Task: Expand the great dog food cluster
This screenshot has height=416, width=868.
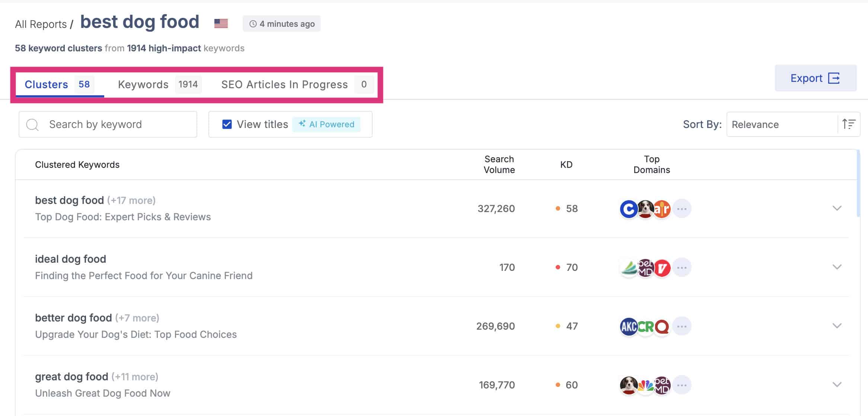Action: [837, 384]
